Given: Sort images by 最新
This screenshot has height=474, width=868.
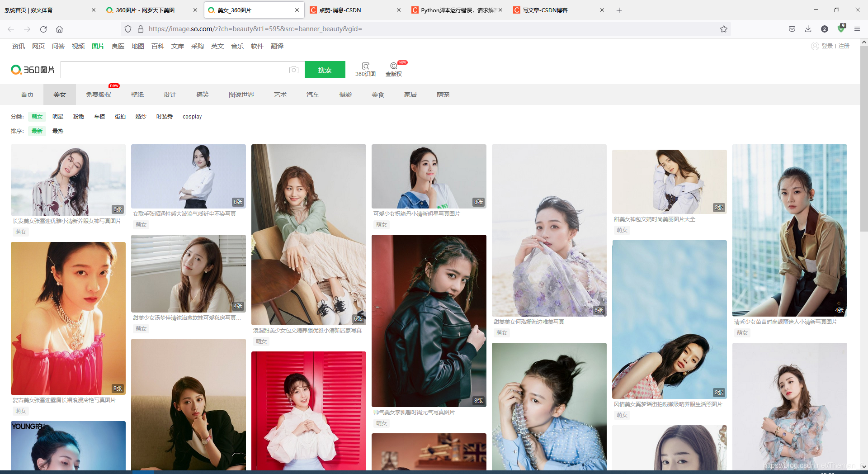Looking at the screenshot, I should point(37,131).
